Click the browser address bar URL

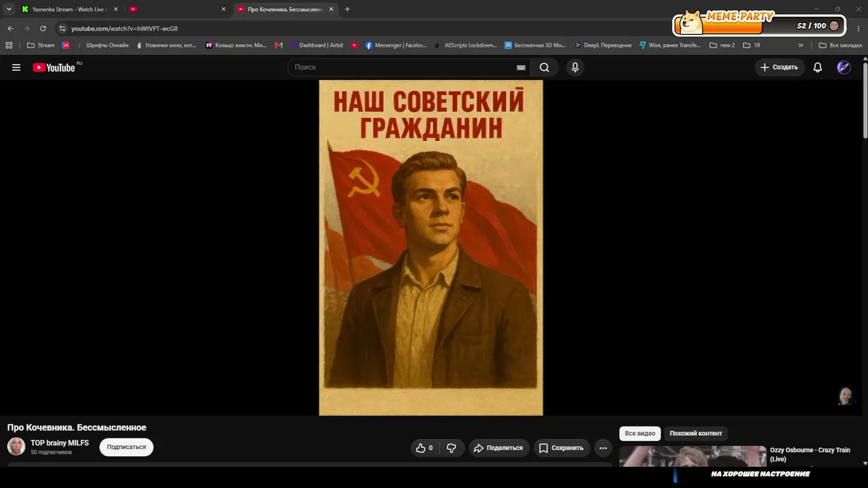pos(124,28)
